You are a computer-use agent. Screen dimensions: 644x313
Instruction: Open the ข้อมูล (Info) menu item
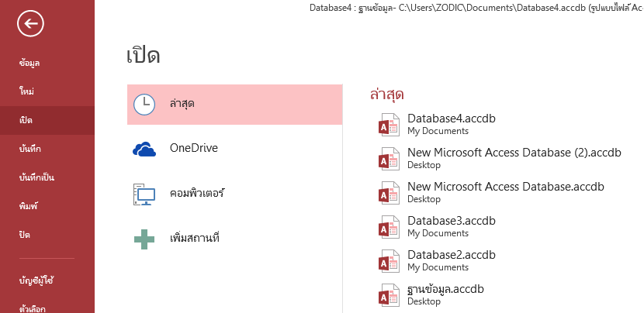point(29,63)
